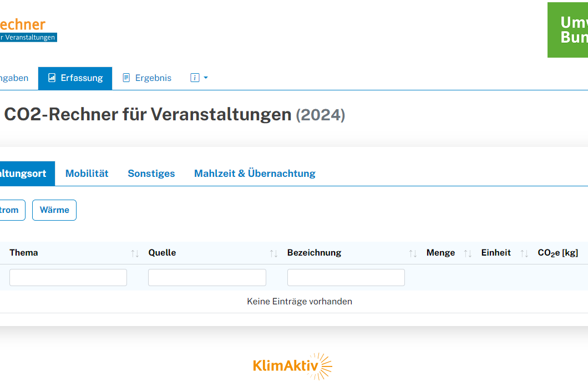The height and width of the screenshot is (392, 588).
Task: Focus the Thema filter input field
Action: point(68,278)
